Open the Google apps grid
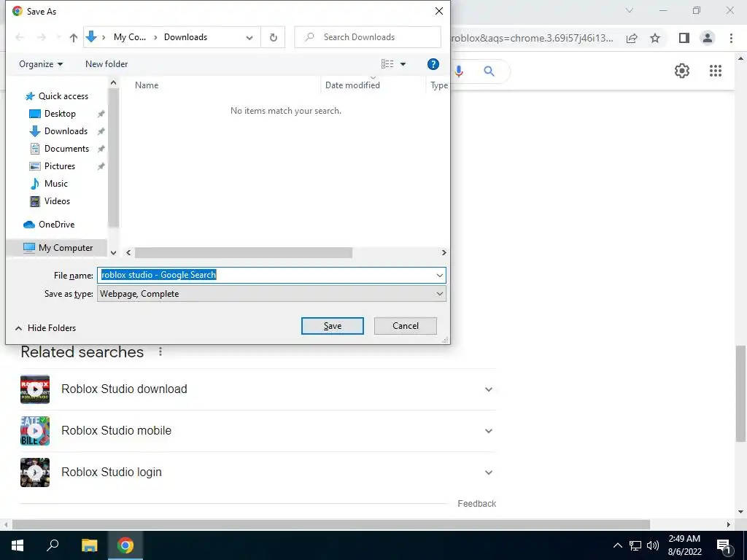747x560 pixels. [715, 71]
